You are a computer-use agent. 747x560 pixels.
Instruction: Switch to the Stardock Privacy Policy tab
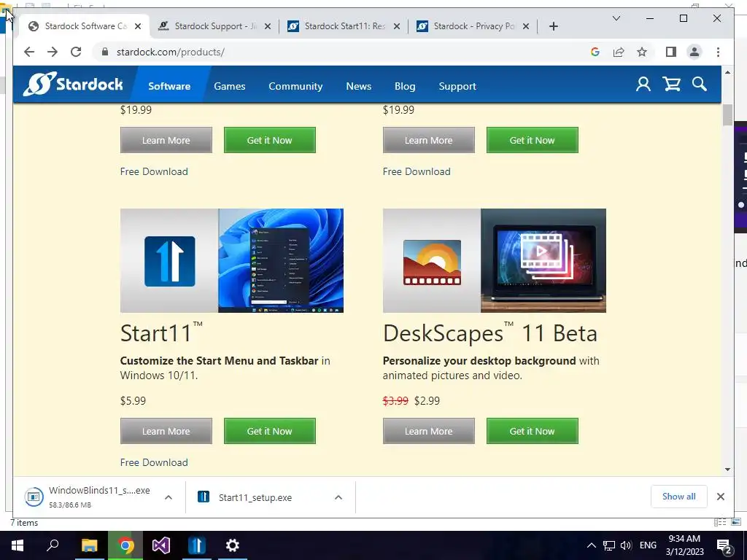[474, 26]
